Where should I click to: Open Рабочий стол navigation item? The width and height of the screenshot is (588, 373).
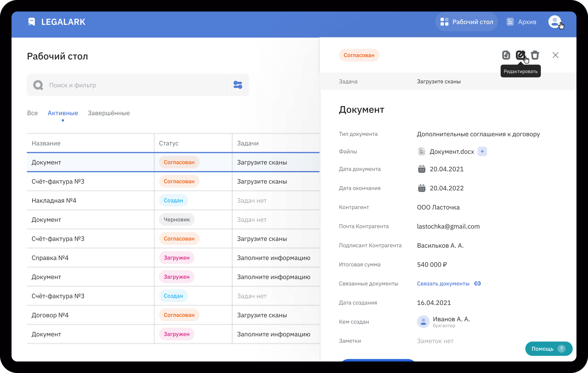click(x=466, y=22)
